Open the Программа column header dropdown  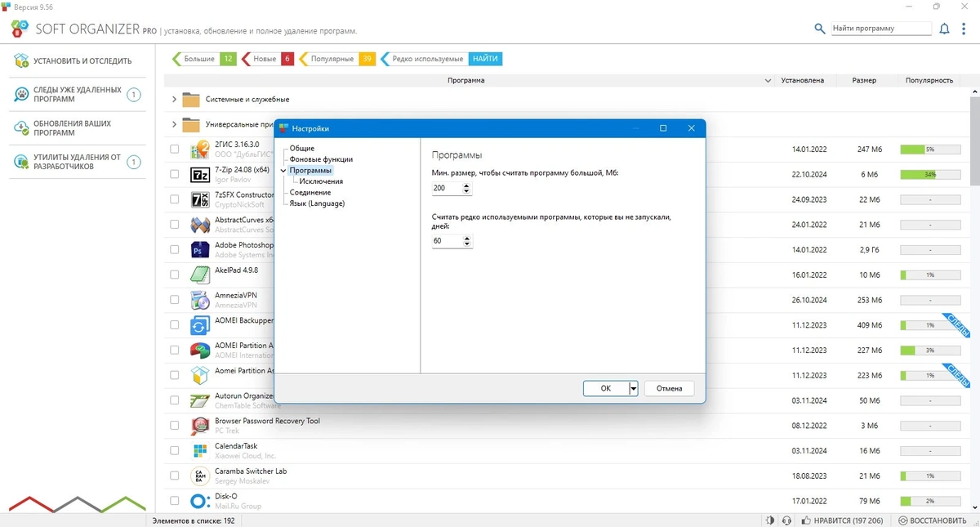[x=768, y=81]
